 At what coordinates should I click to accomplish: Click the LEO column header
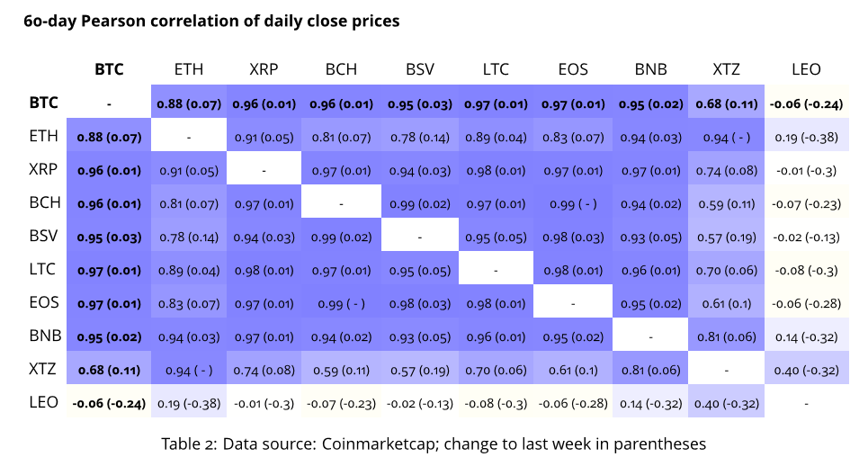pos(806,69)
